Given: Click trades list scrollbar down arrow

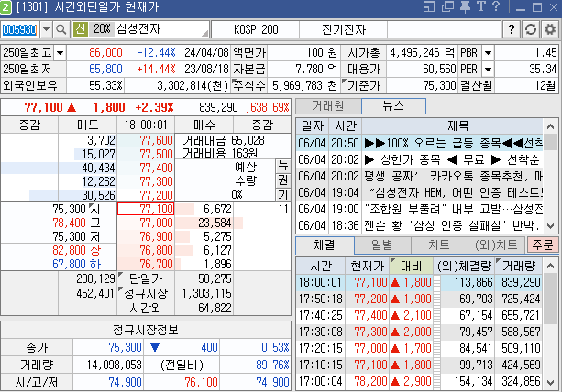Looking at the screenshot, I should click(550, 383).
